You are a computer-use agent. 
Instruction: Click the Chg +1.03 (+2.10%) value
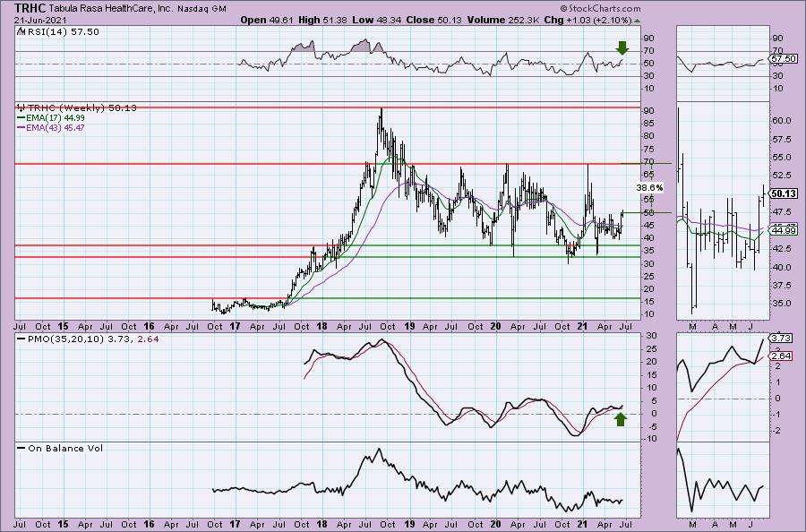click(587, 20)
